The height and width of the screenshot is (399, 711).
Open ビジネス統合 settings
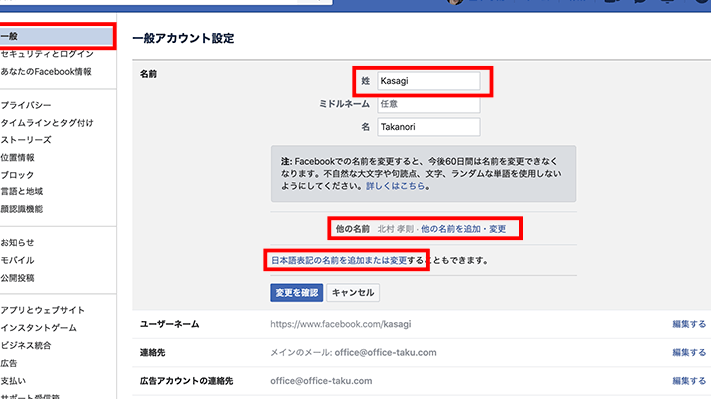(26, 345)
